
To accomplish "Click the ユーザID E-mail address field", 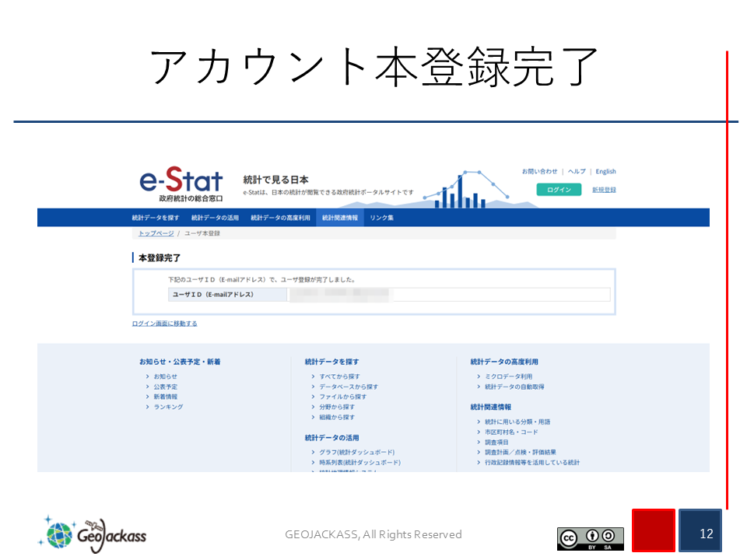I will (x=449, y=295).
